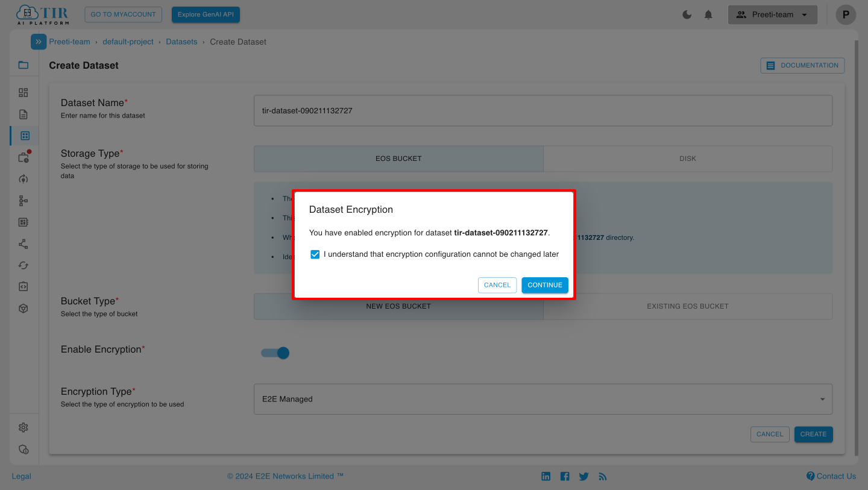
Task: Open the document notebook icon in sidebar
Action: click(x=24, y=115)
